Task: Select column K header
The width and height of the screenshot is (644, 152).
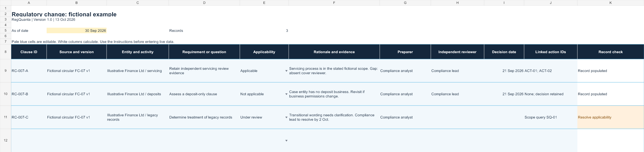Action: [x=610, y=3]
